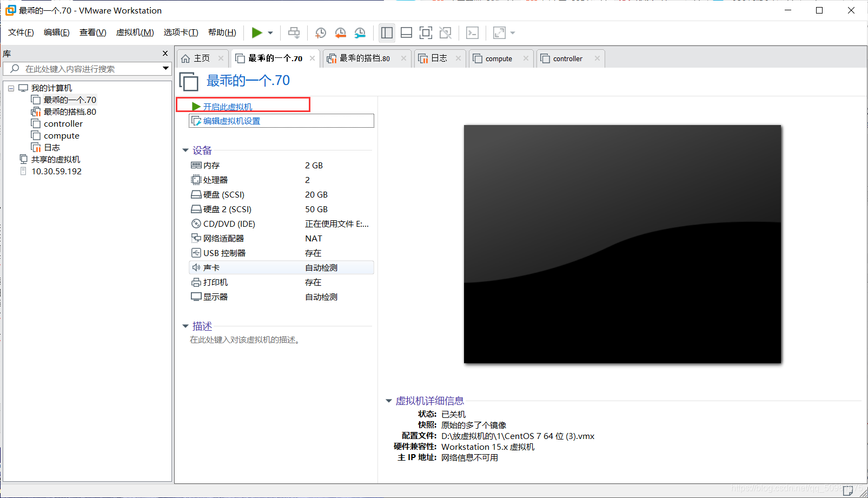The image size is (868, 498).
Task: Switch to the 主页 tab
Action: (x=202, y=58)
